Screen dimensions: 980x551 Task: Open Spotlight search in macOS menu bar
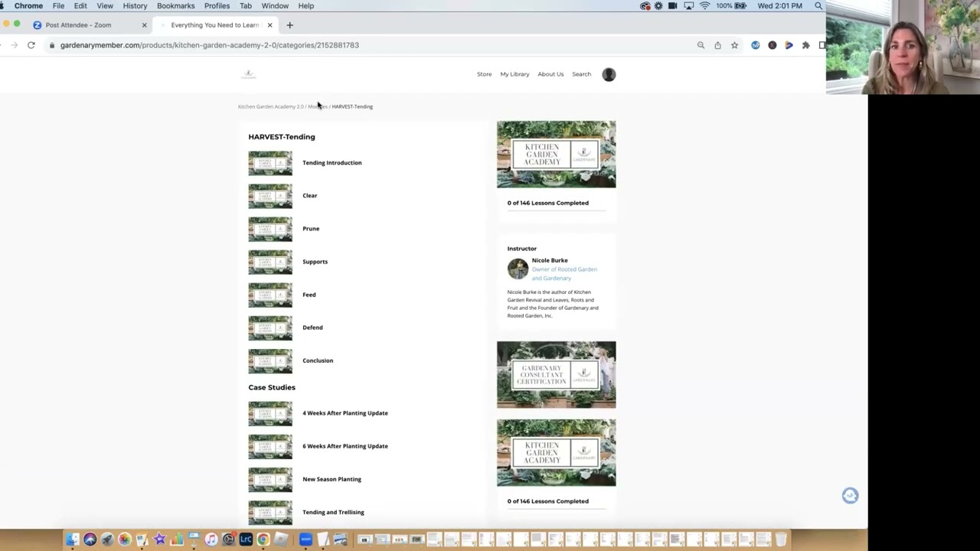[818, 5]
